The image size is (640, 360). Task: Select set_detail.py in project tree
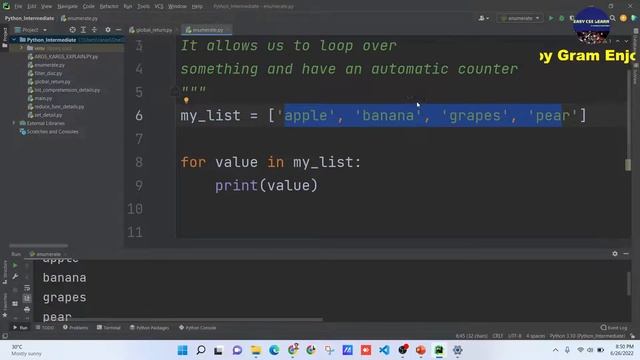pos(44,115)
